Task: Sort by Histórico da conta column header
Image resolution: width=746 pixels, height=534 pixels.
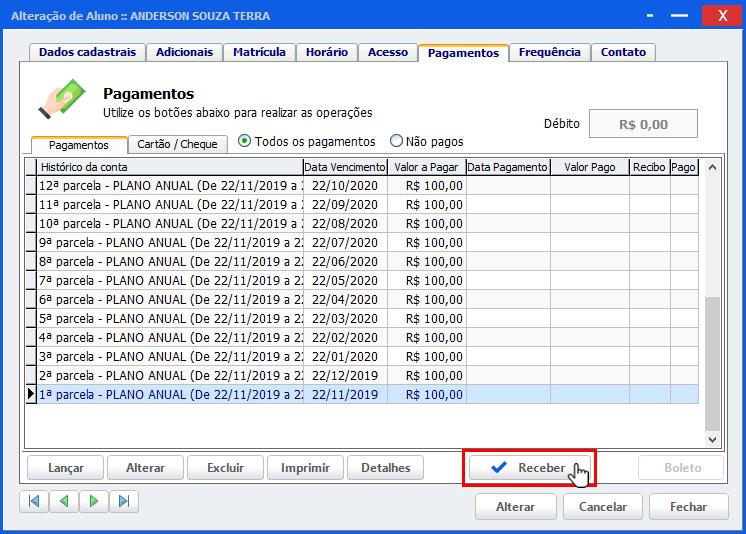Action: [169, 167]
